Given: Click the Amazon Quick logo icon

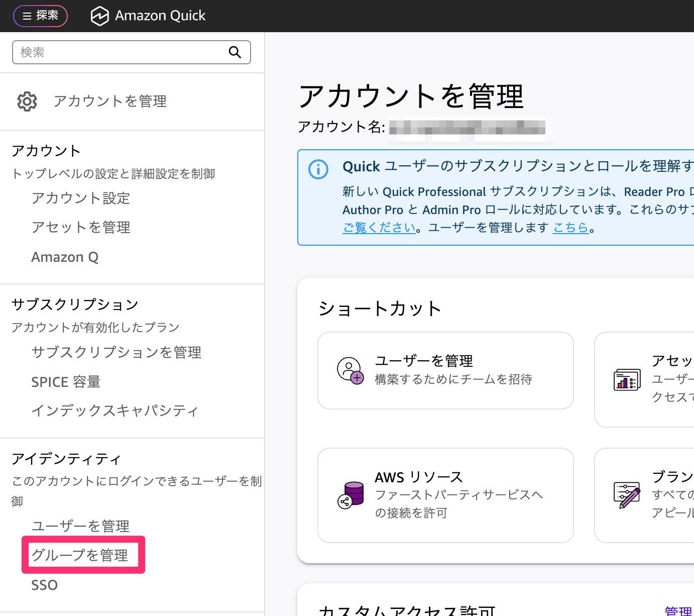Looking at the screenshot, I should [99, 16].
